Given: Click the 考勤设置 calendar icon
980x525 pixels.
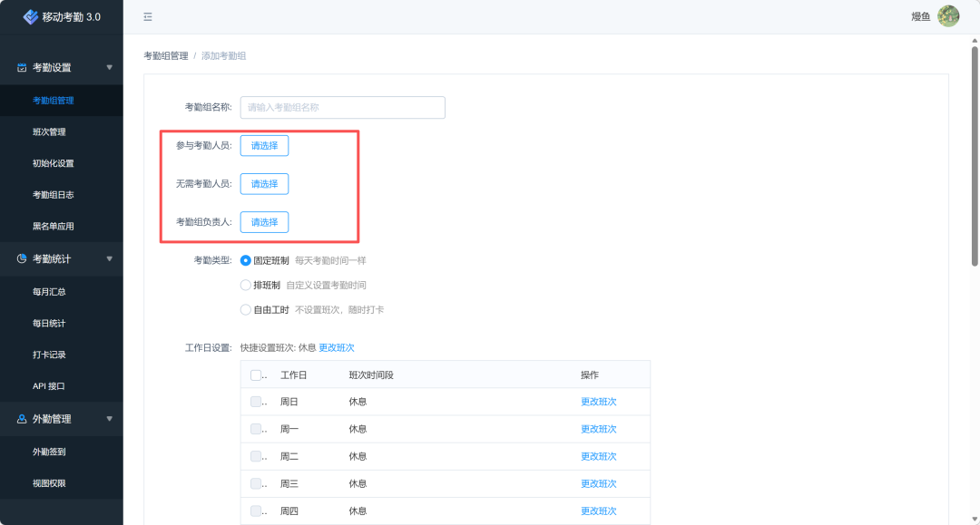Looking at the screenshot, I should coord(22,67).
